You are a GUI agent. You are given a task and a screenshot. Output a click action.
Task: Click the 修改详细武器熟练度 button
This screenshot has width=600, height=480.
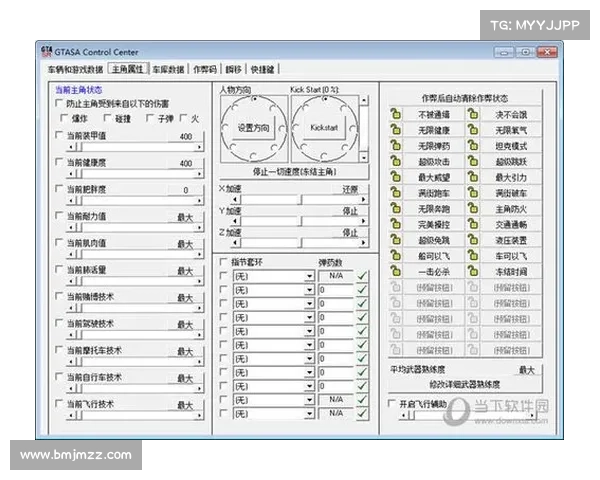(464, 384)
